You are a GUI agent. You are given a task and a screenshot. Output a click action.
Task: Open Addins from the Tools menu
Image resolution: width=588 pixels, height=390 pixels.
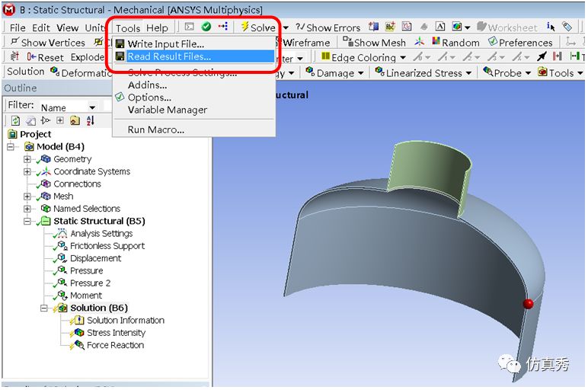147,85
